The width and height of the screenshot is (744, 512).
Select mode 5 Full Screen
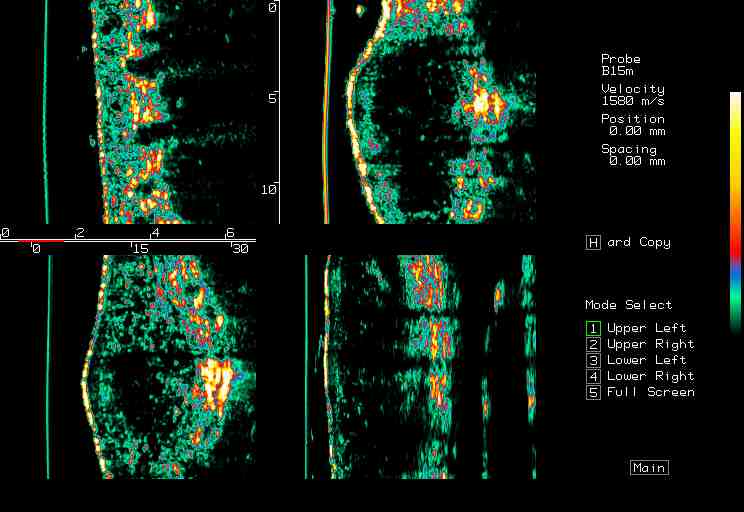(x=641, y=392)
